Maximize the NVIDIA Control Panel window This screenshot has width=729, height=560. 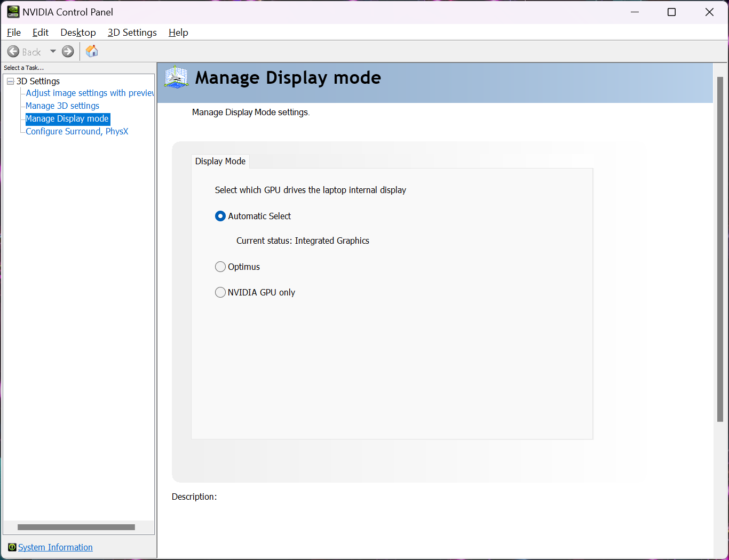pos(672,12)
